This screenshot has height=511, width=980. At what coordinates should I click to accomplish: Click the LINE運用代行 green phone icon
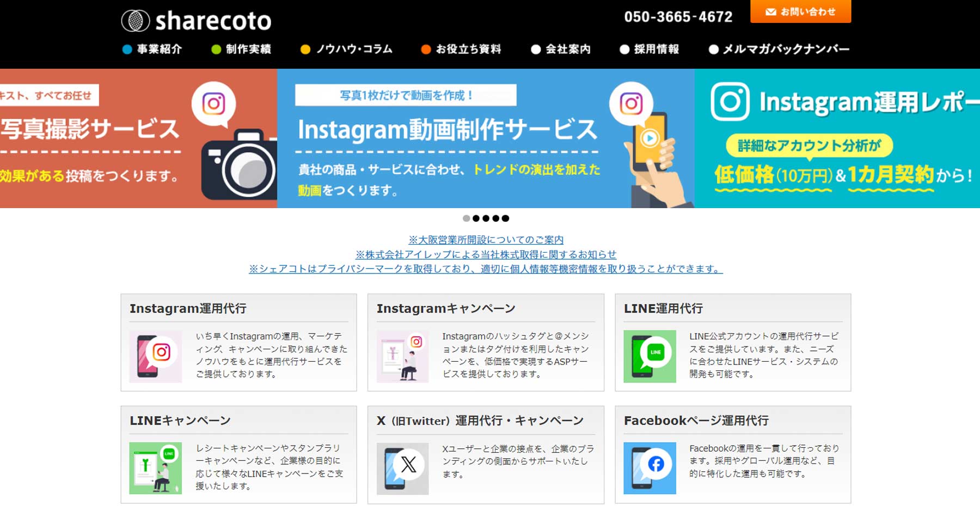[650, 356]
